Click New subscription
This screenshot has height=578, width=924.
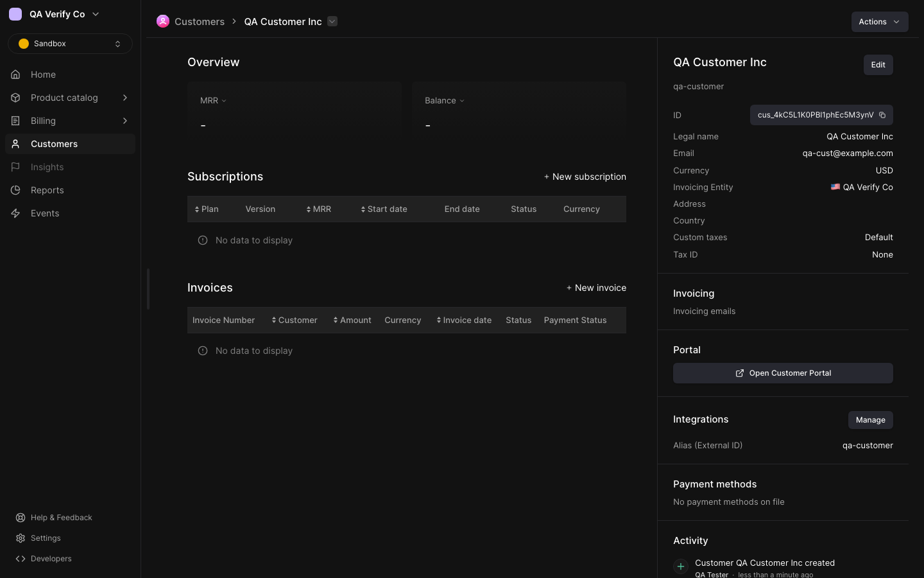[585, 177]
